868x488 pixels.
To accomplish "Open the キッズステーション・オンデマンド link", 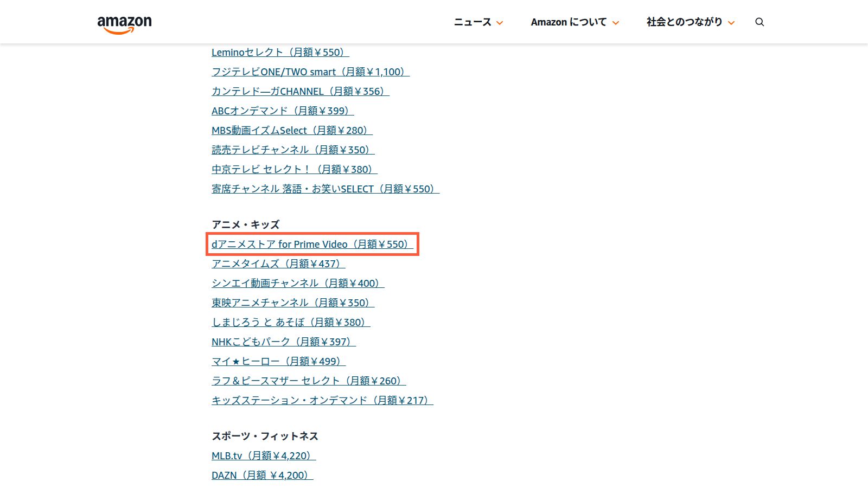I will coord(322,400).
